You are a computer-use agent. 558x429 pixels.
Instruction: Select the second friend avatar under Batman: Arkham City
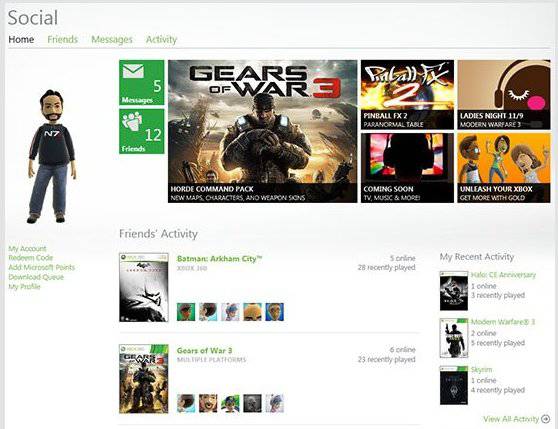tap(208, 312)
